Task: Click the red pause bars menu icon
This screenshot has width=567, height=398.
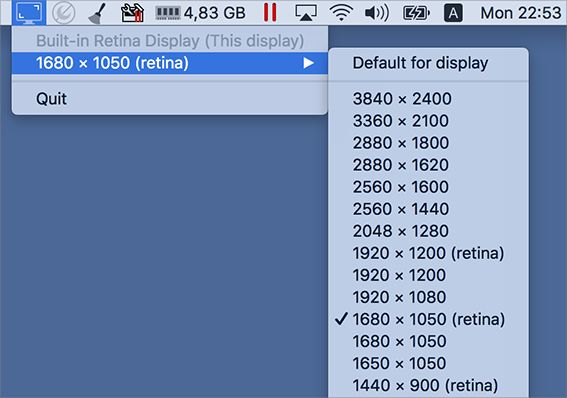Action: coord(270,13)
